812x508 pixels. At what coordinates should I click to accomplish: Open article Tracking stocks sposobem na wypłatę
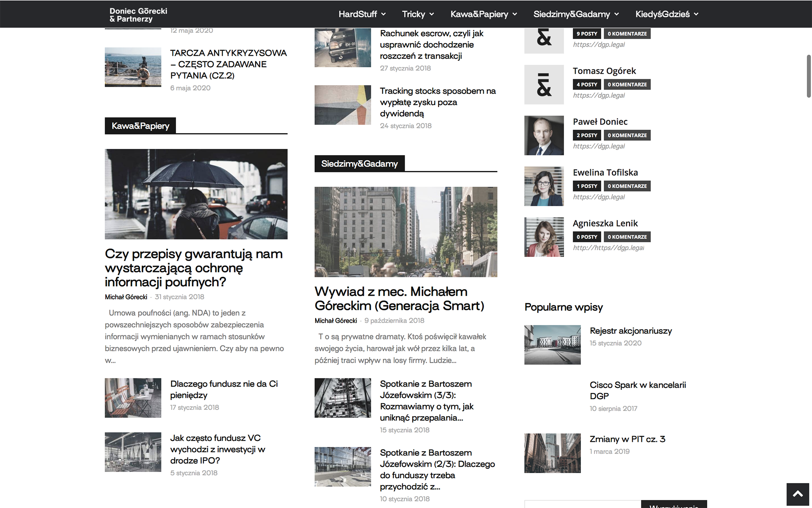(437, 102)
